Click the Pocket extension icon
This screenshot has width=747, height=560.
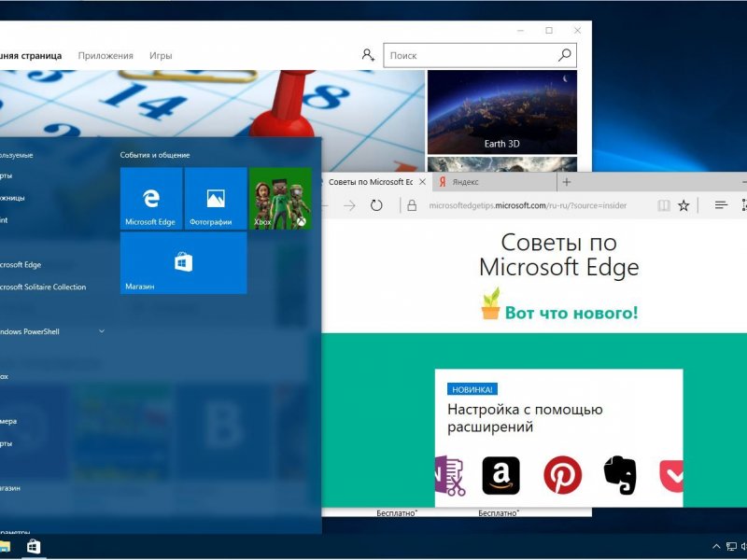pyautogui.click(x=671, y=476)
